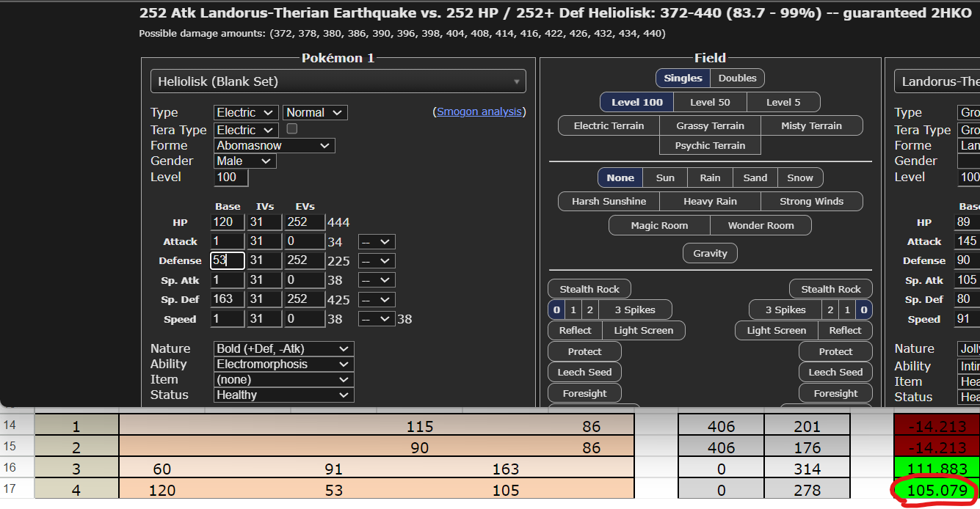Set weather to Snow
This screenshot has height=509, width=980.
point(800,177)
